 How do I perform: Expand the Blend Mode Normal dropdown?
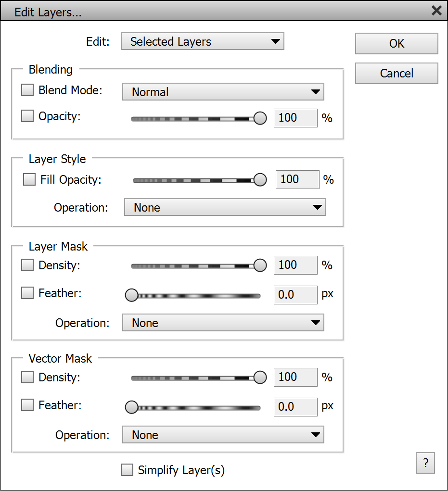(223, 91)
